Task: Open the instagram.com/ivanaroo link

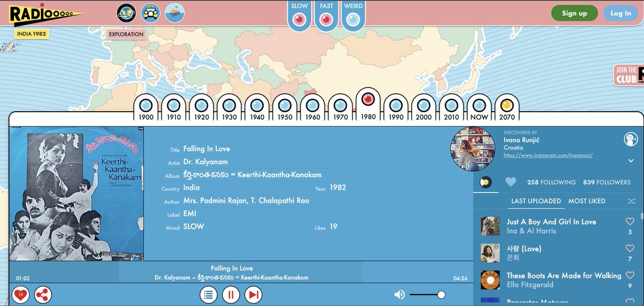Action: click(x=548, y=155)
